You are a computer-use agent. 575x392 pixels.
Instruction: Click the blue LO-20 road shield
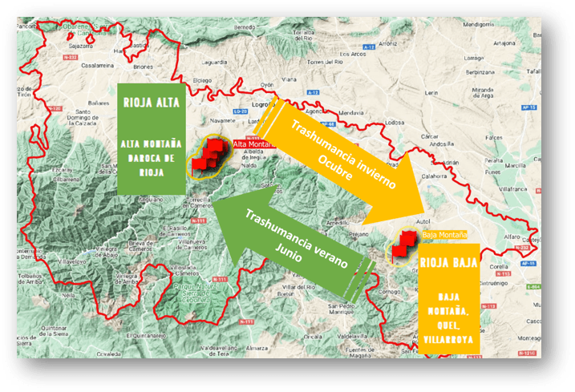coord(241,111)
